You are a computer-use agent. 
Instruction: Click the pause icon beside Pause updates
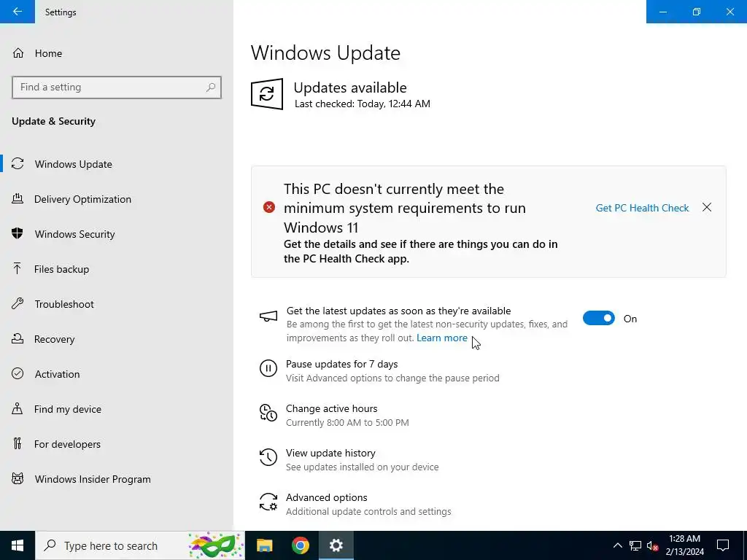click(268, 368)
